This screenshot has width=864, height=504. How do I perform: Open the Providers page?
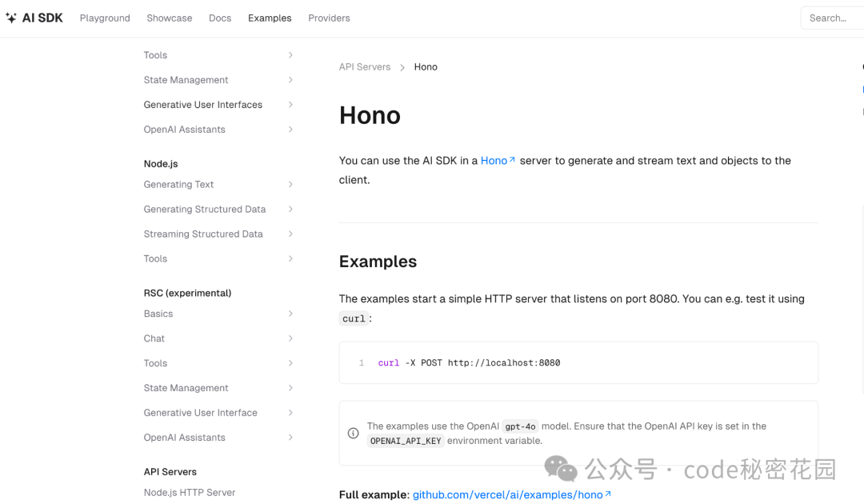click(x=329, y=18)
